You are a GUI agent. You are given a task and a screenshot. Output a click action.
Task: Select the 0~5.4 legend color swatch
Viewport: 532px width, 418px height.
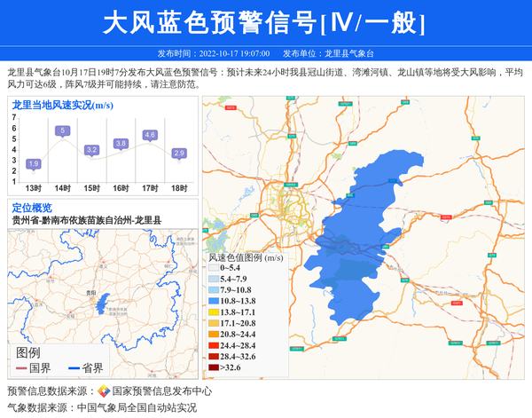point(213,267)
